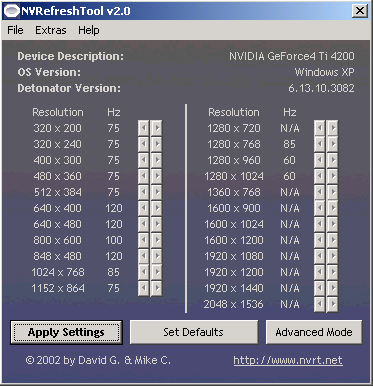Decrease Hz for 512 x 384

144,192
